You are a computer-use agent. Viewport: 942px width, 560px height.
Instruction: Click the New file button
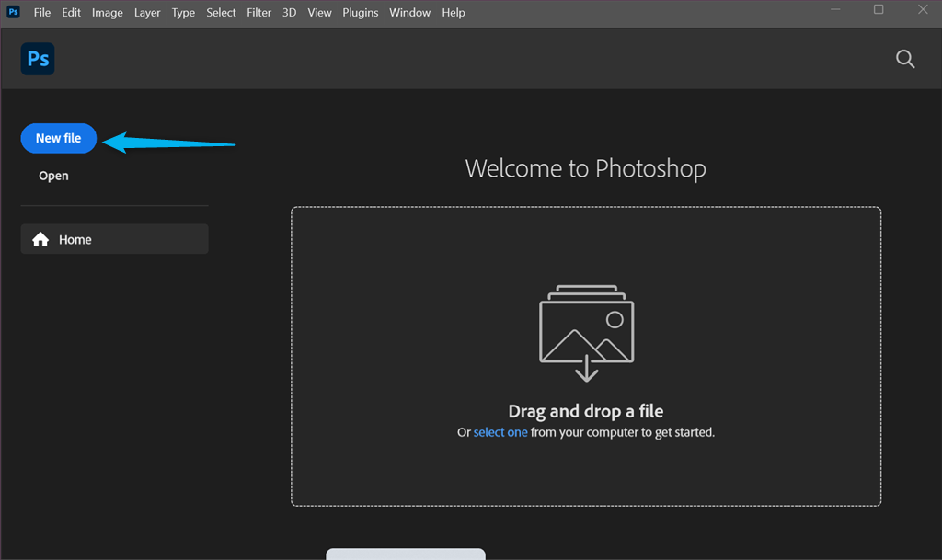click(59, 138)
